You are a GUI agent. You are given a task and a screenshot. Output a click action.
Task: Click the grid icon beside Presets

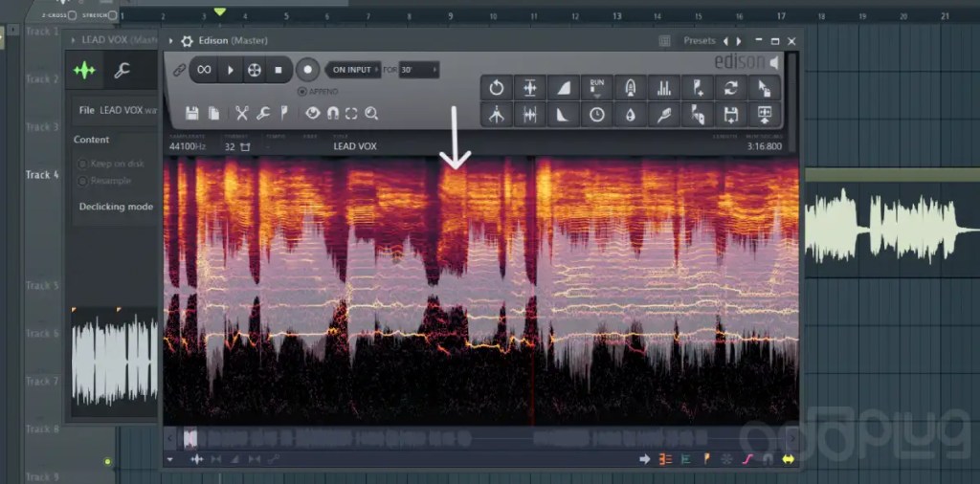[x=664, y=41]
